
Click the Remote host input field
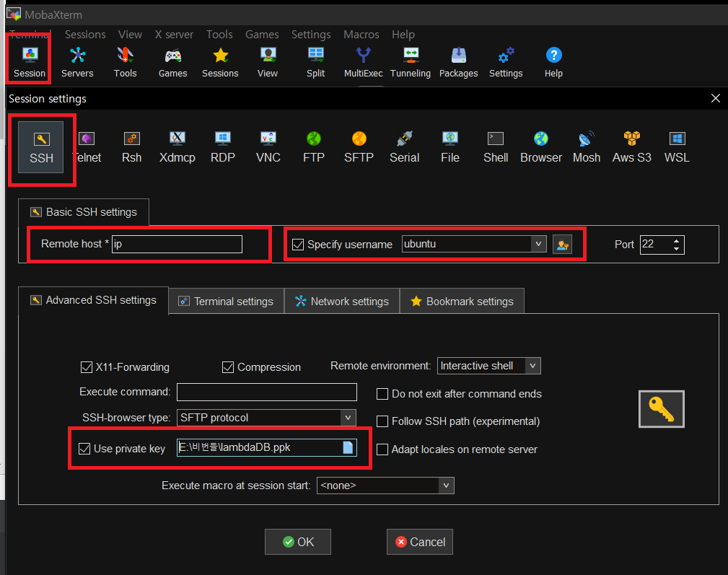coord(177,244)
